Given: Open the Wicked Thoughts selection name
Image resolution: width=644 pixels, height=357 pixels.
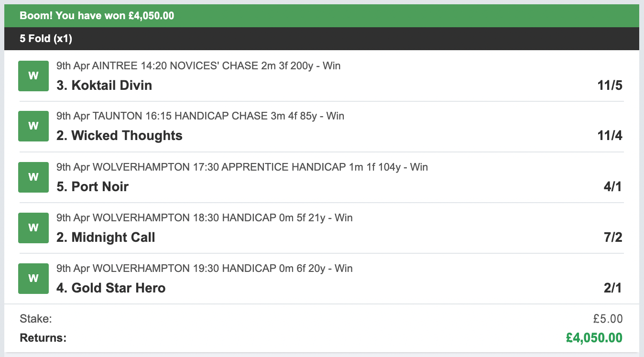Looking at the screenshot, I should 120,136.
